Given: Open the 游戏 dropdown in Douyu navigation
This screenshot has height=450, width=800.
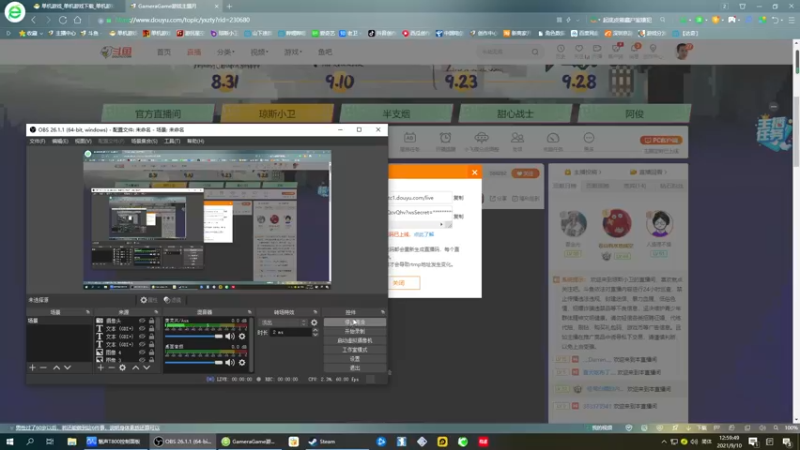Looking at the screenshot, I should pos(293,52).
